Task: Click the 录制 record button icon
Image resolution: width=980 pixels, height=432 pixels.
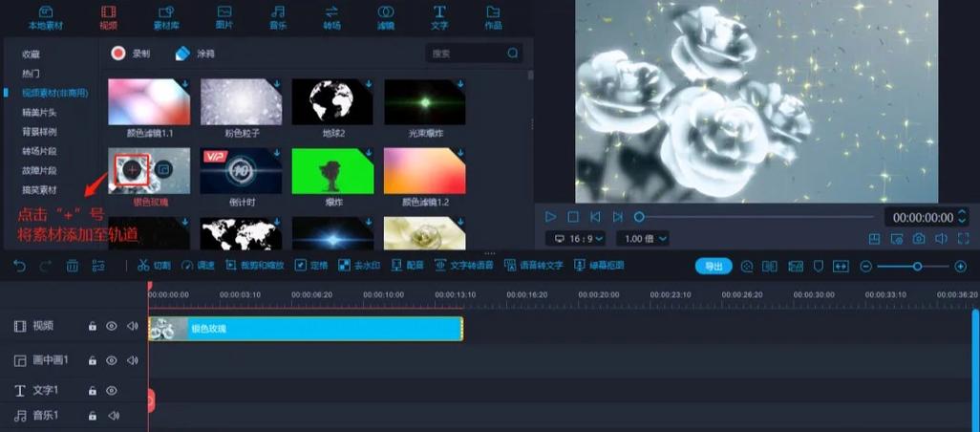Action: (118, 54)
